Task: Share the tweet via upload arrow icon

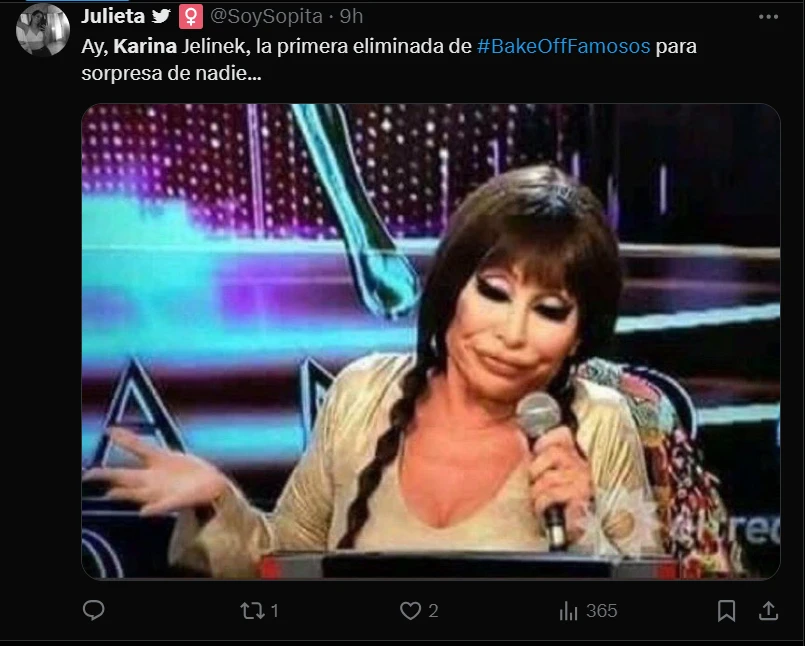Action: click(768, 611)
